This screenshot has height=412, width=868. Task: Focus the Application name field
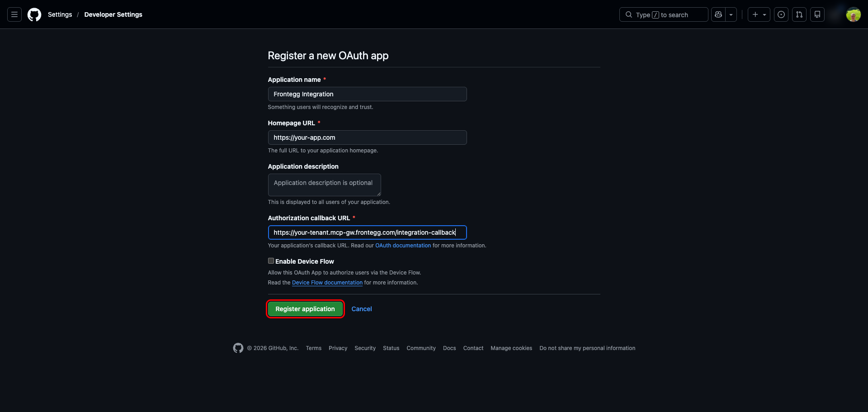click(x=367, y=94)
